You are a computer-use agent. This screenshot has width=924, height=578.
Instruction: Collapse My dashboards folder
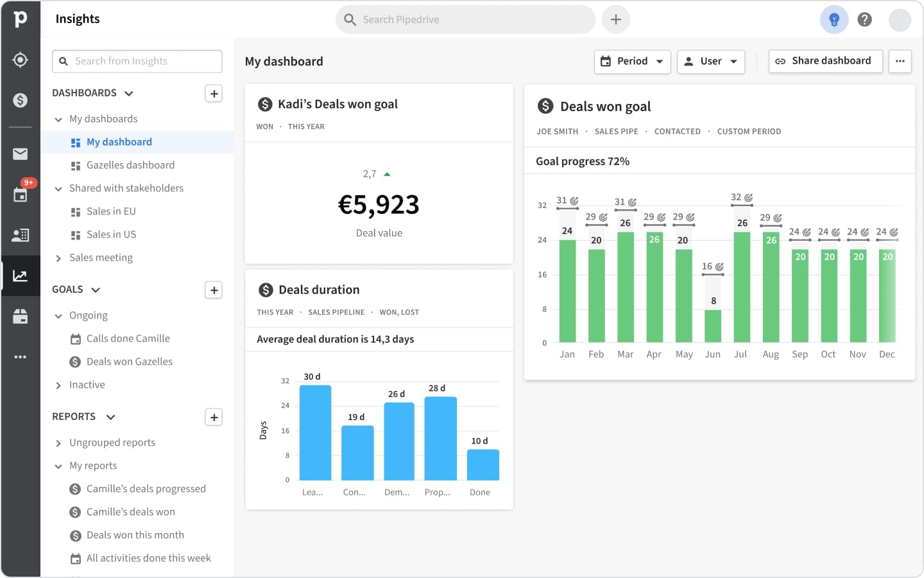(58, 119)
